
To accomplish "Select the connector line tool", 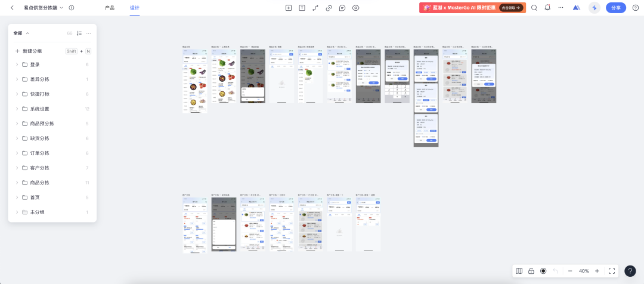I will click(315, 8).
